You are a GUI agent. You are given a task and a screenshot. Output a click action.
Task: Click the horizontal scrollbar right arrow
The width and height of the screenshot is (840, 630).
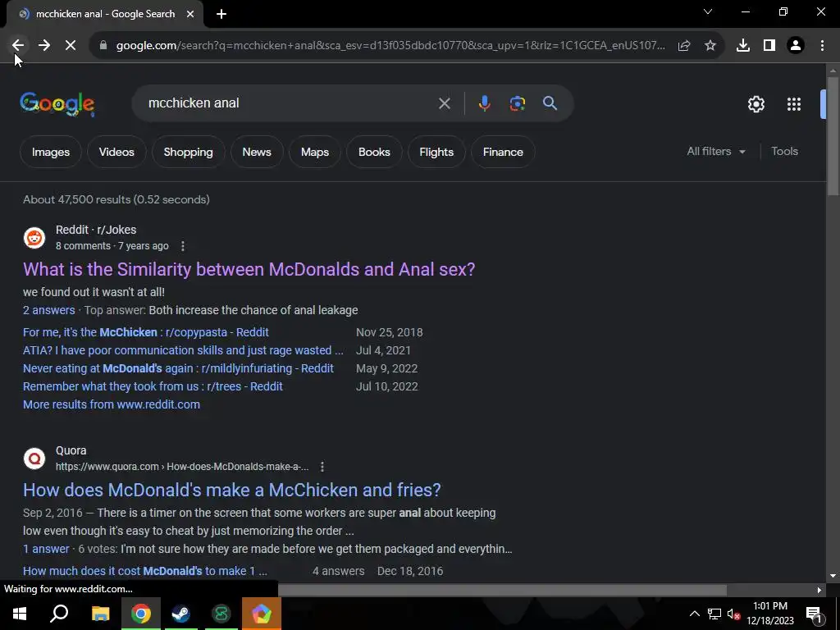tap(819, 590)
